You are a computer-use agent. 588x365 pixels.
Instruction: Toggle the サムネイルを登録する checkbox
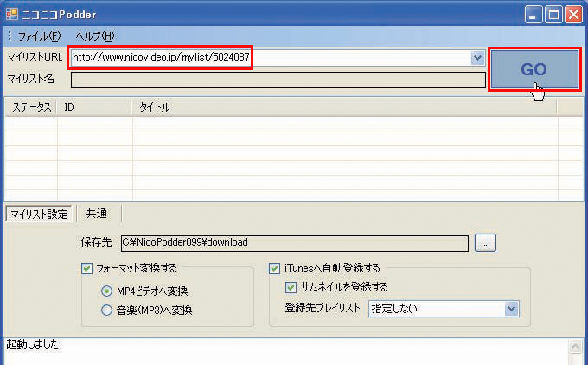[291, 288]
